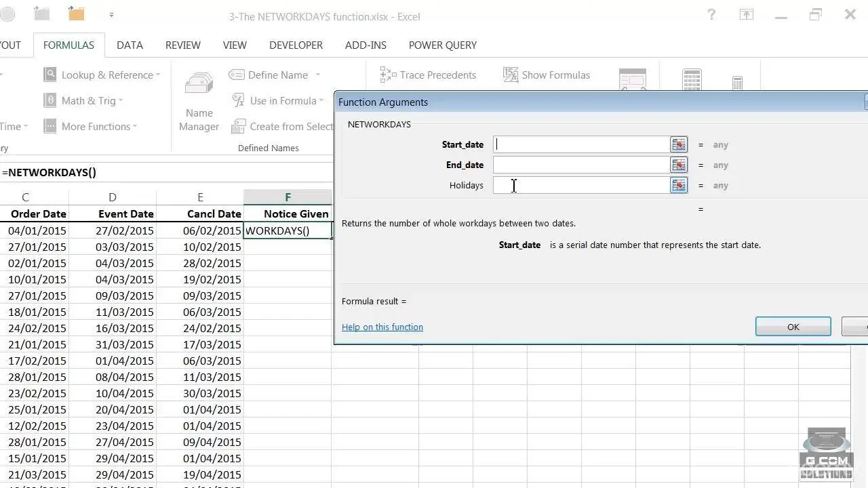Select Cancl Date cell 28/02/2015

click(200, 263)
